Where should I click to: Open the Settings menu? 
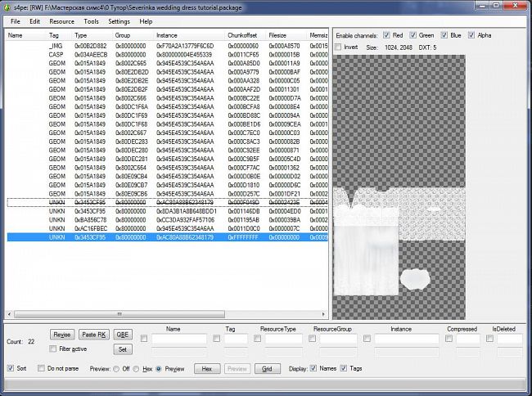tap(119, 21)
